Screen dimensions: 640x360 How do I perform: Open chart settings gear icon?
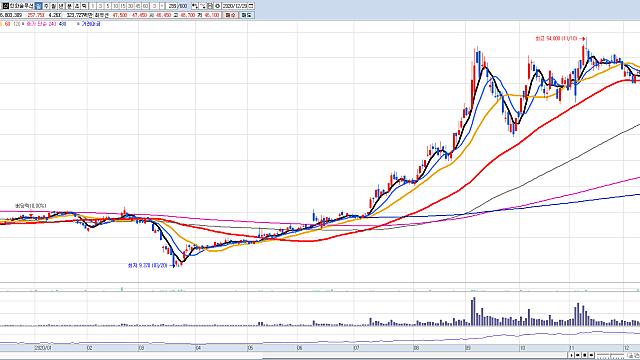[x=218, y=6]
